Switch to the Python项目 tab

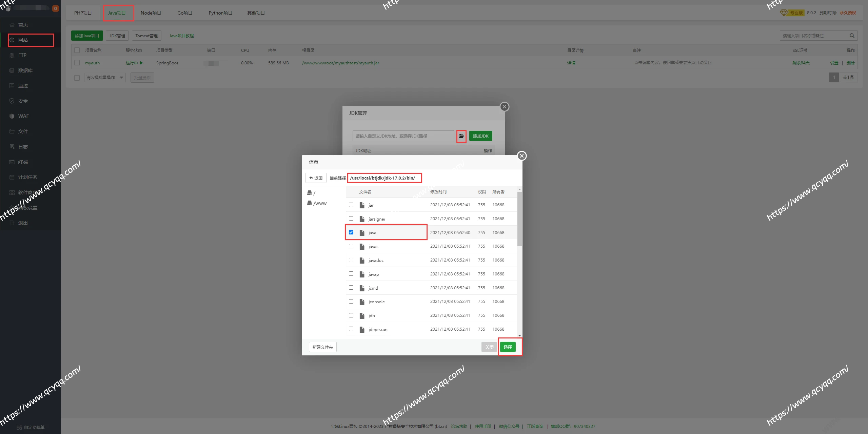(x=220, y=13)
